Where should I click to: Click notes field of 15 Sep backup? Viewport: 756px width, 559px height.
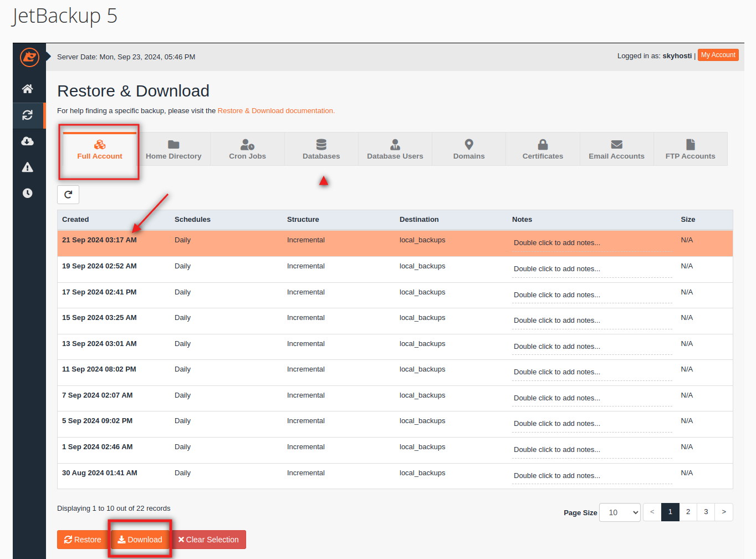[592, 321]
